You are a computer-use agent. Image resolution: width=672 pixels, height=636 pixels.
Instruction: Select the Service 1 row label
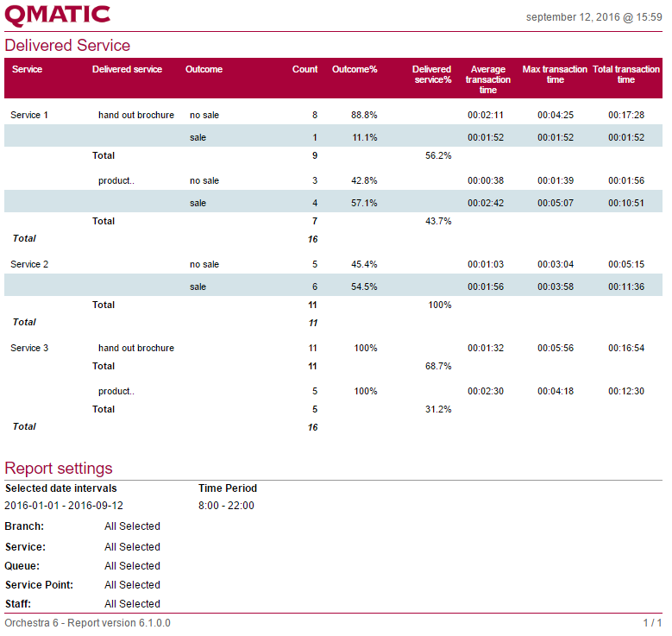(x=29, y=115)
